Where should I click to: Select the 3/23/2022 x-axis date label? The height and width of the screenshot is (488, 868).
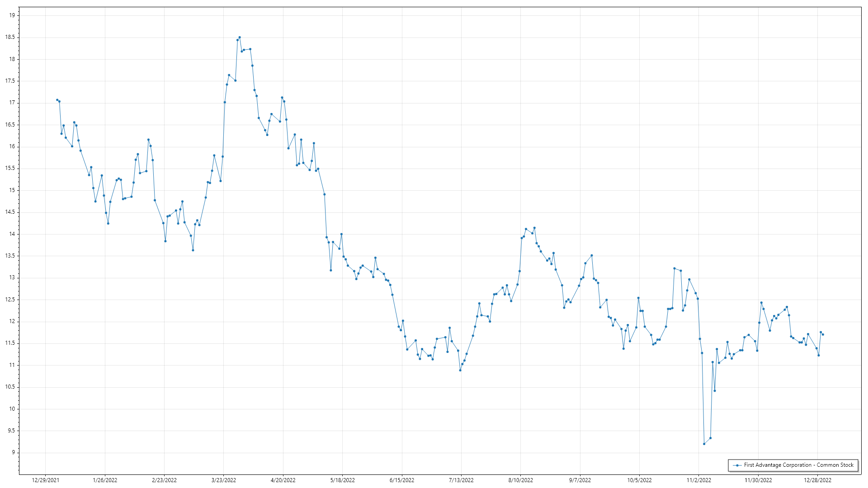point(224,480)
